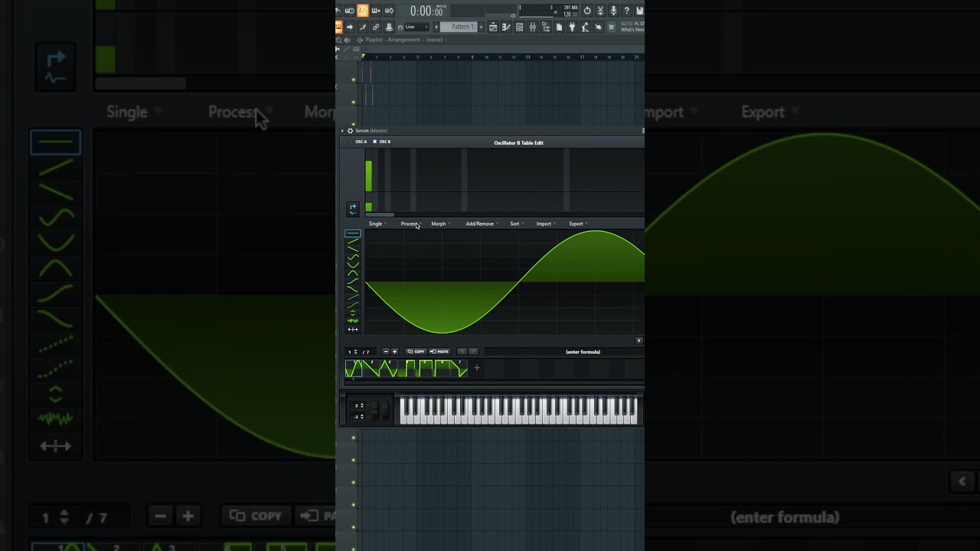The height and width of the screenshot is (551, 980).
Task: Click the shopping cart content library icon
Action: [x=611, y=27]
